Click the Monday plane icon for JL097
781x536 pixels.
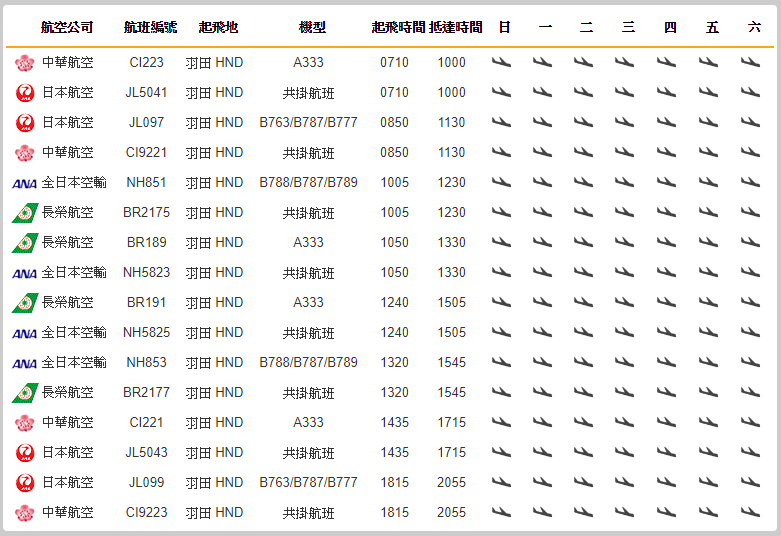[542, 122]
